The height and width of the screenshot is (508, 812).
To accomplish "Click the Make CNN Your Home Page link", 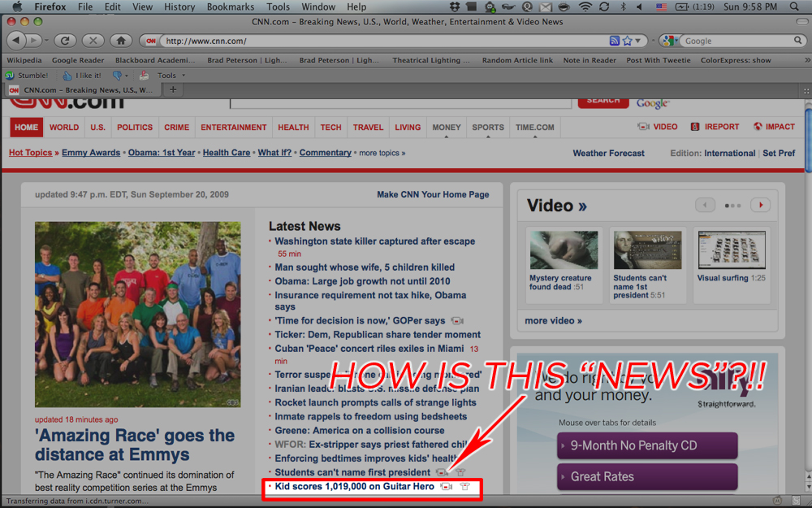I will (433, 194).
